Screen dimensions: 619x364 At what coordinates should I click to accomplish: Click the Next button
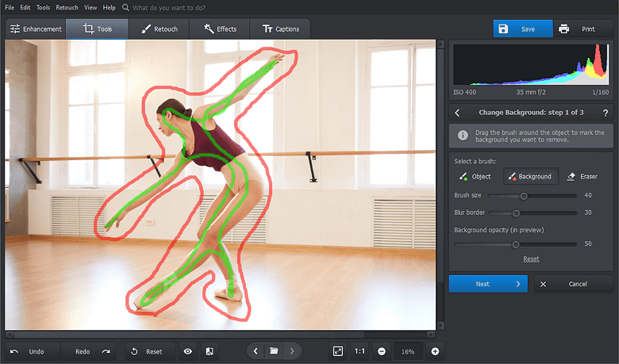point(488,284)
